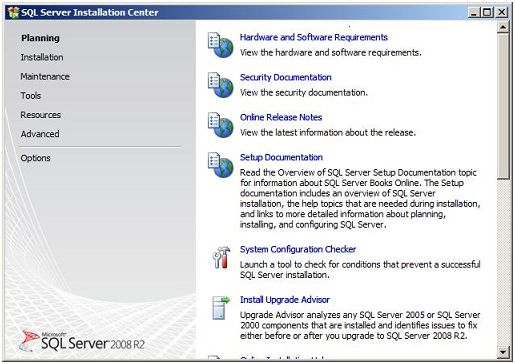Click the Security Documentation globe icon
The width and height of the screenshot is (515, 364).
pos(220,85)
